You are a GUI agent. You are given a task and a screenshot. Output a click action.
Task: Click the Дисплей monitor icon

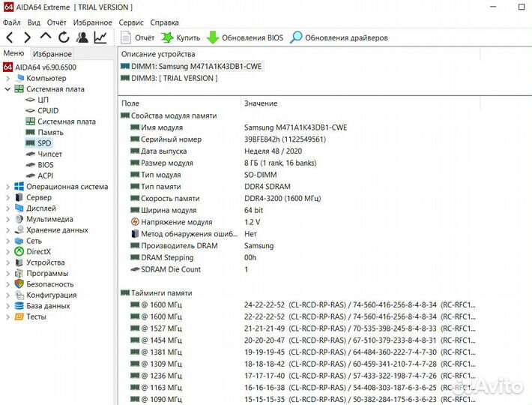[x=19, y=208]
